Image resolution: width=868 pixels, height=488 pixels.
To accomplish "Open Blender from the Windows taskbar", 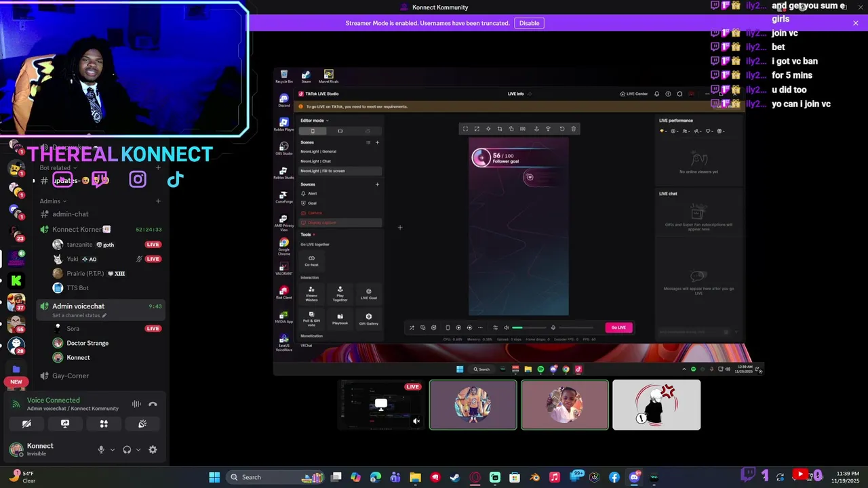I will 535,477.
